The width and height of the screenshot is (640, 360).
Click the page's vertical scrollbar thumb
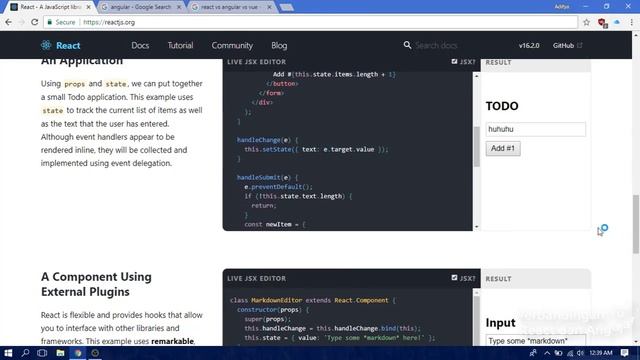click(x=636, y=224)
